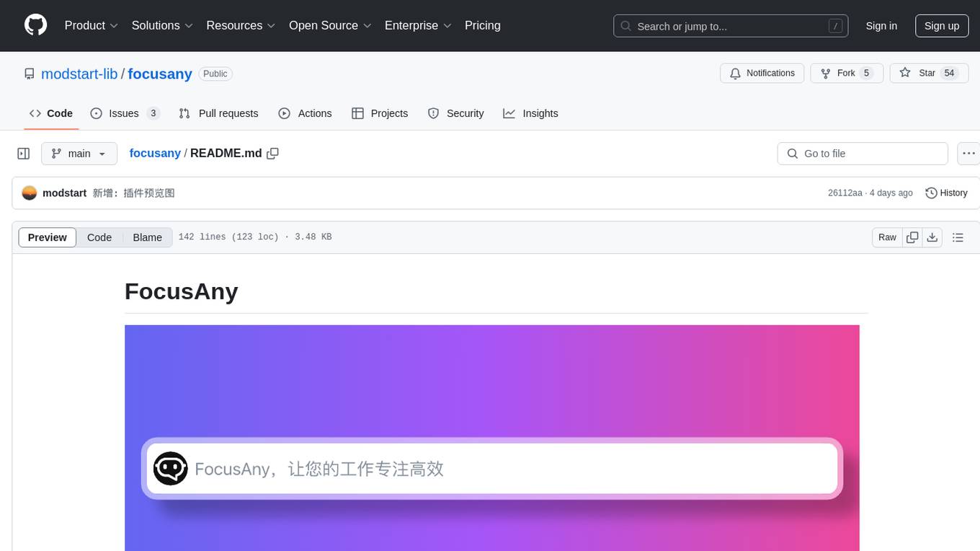Viewport: 980px width, 551px height.
Task: Expand the Product menu
Action: pos(92,25)
